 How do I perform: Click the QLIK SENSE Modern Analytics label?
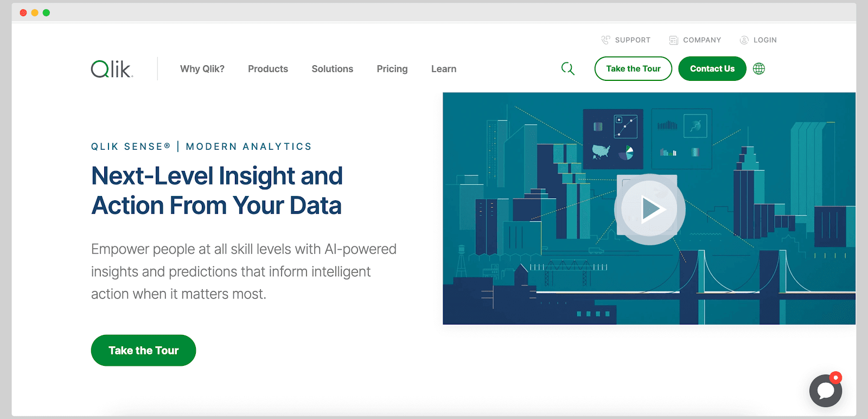click(x=201, y=147)
